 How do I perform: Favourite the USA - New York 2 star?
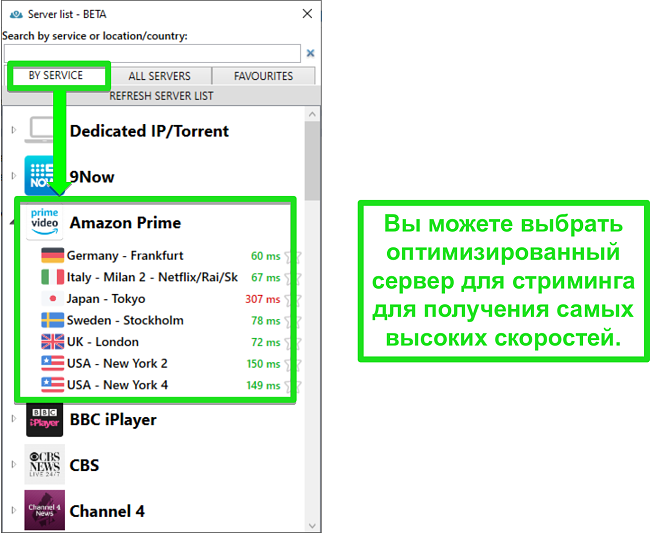(x=293, y=364)
